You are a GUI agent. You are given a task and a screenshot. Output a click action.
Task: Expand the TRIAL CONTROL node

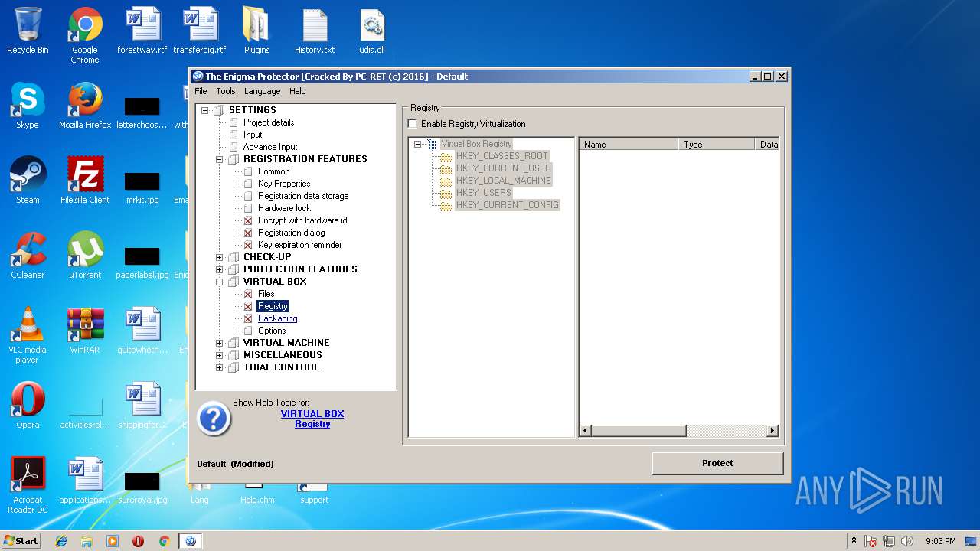[220, 367]
